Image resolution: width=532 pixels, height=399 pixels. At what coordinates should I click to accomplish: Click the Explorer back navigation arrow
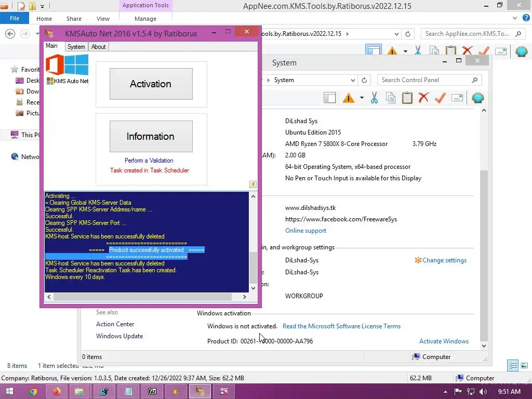(x=10, y=34)
